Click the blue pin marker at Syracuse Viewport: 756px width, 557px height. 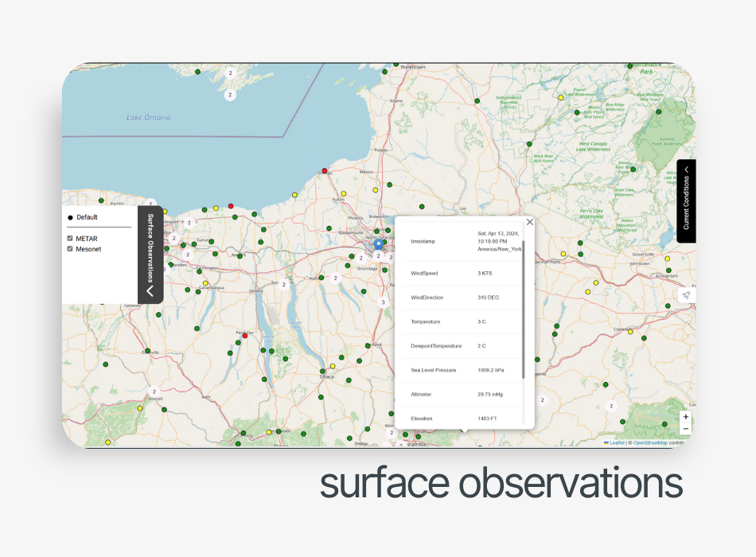pyautogui.click(x=379, y=244)
